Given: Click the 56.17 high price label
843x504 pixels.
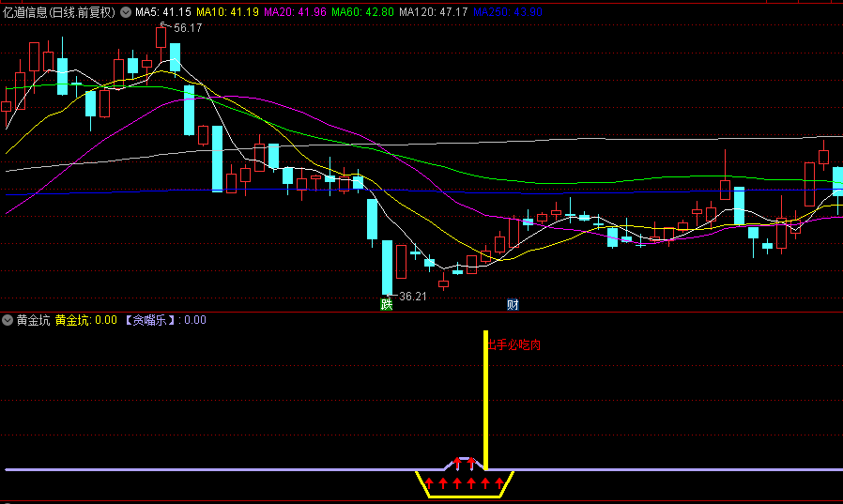Looking at the screenshot, I should (188, 28).
